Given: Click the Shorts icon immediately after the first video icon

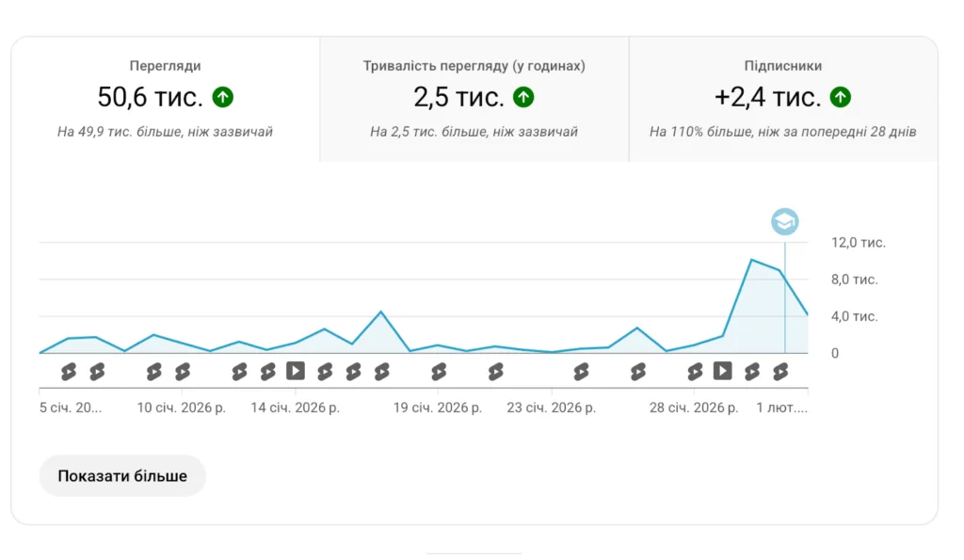Looking at the screenshot, I should coord(325,371).
